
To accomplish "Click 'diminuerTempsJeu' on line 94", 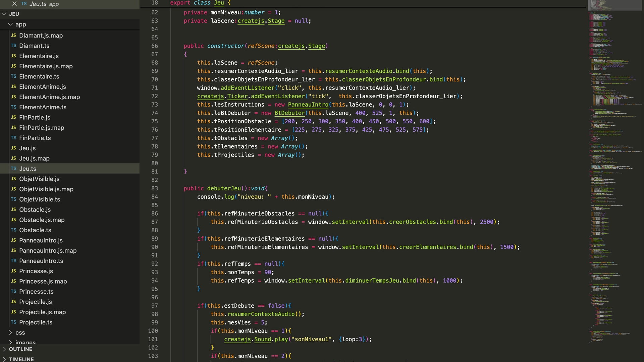I will click(372, 281).
